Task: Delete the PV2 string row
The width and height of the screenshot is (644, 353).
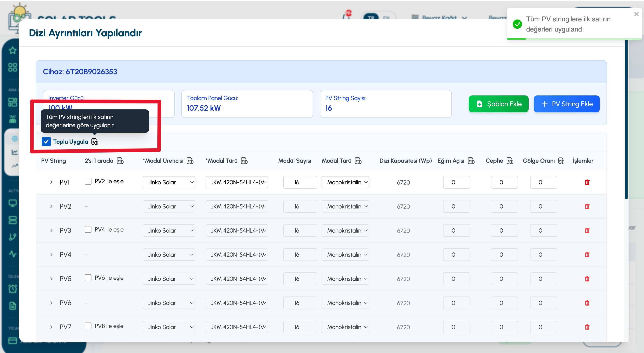Action: [587, 207]
